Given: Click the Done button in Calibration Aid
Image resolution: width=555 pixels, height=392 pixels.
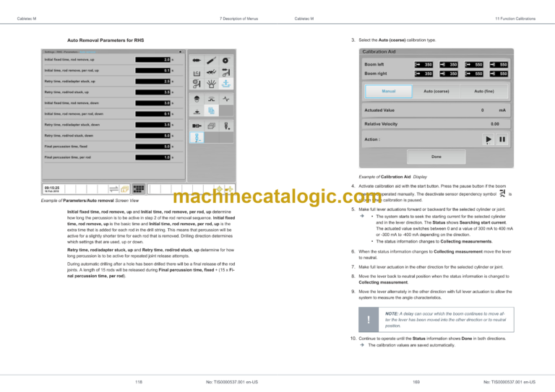Looking at the screenshot, I should point(436,157).
